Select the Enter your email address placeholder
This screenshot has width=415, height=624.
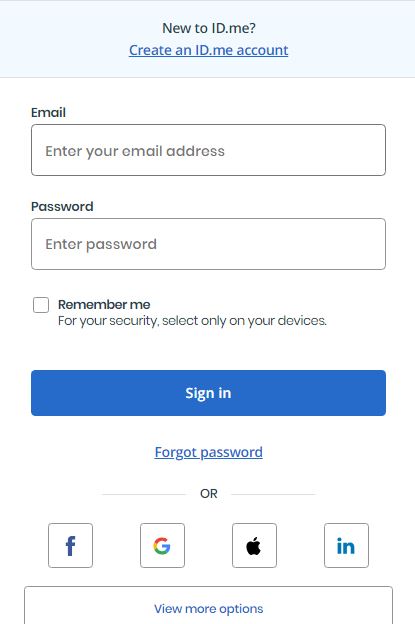coord(135,151)
